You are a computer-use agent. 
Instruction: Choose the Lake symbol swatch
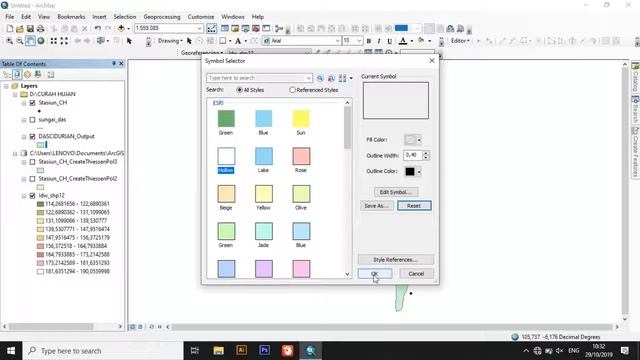click(264, 156)
